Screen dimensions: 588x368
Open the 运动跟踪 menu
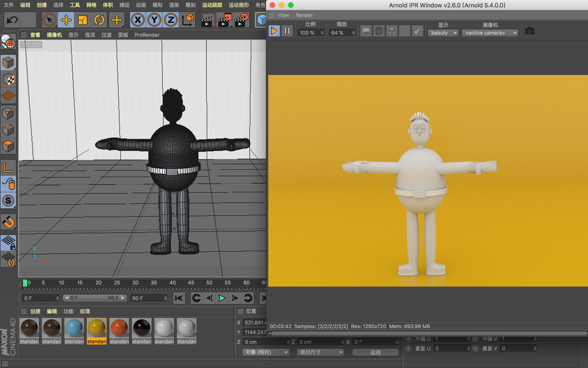click(x=213, y=5)
